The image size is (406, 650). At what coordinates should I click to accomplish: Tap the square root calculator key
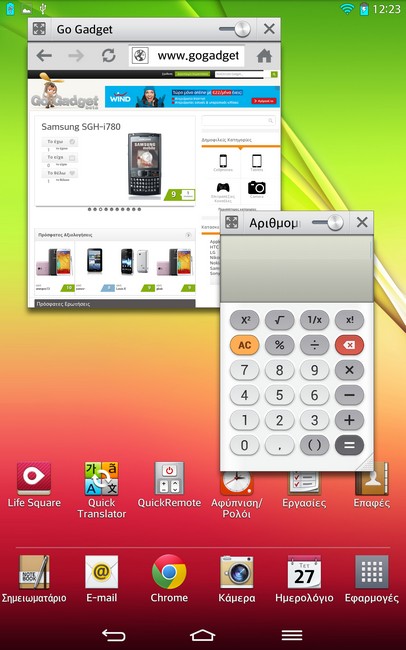280,320
